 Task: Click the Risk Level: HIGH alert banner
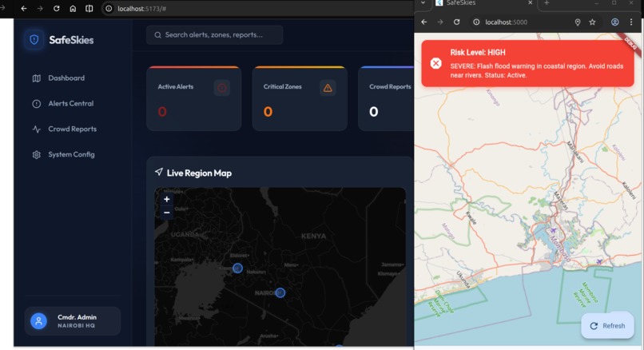pos(527,63)
